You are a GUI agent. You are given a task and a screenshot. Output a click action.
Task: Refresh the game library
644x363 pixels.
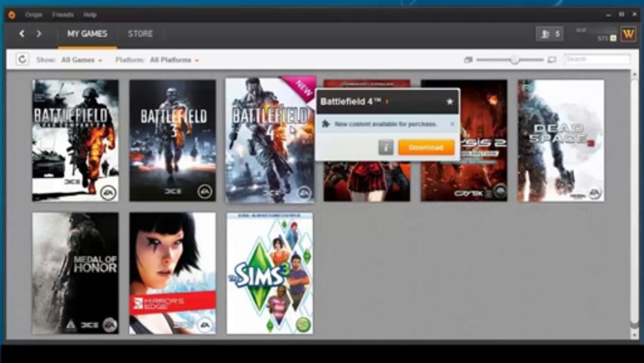pyautogui.click(x=22, y=59)
